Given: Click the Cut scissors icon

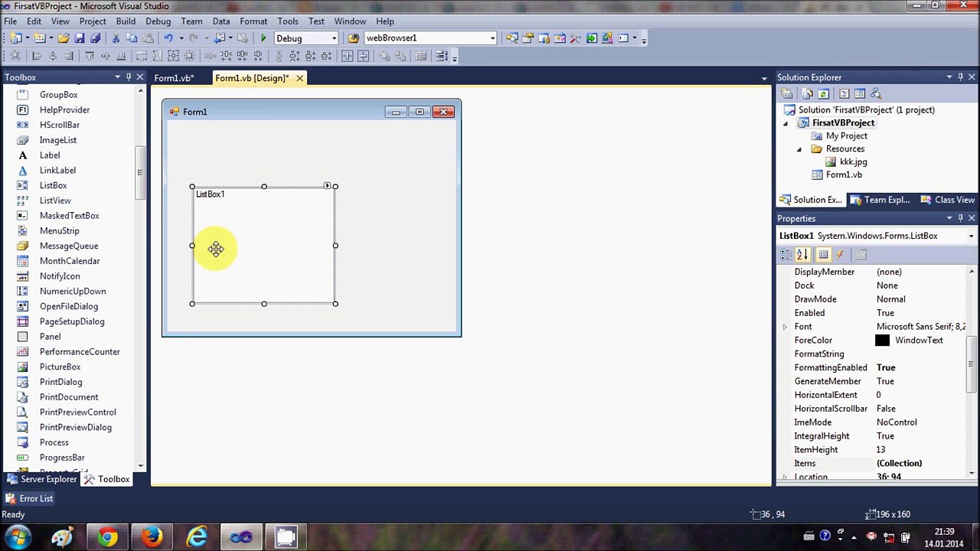Looking at the screenshot, I should 116,38.
